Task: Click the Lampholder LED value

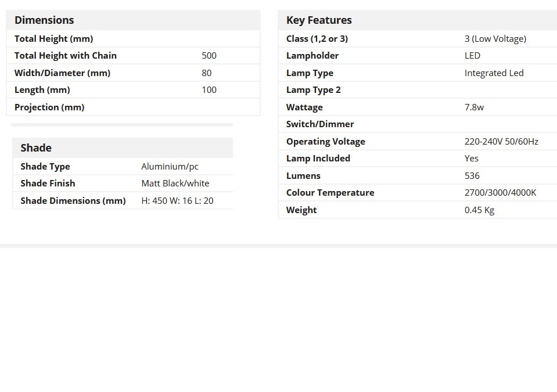Action: coord(472,56)
